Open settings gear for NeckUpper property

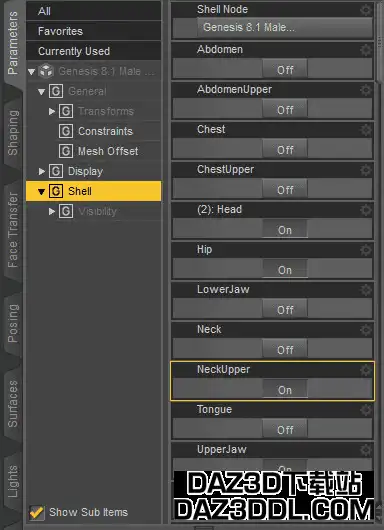click(x=366, y=370)
